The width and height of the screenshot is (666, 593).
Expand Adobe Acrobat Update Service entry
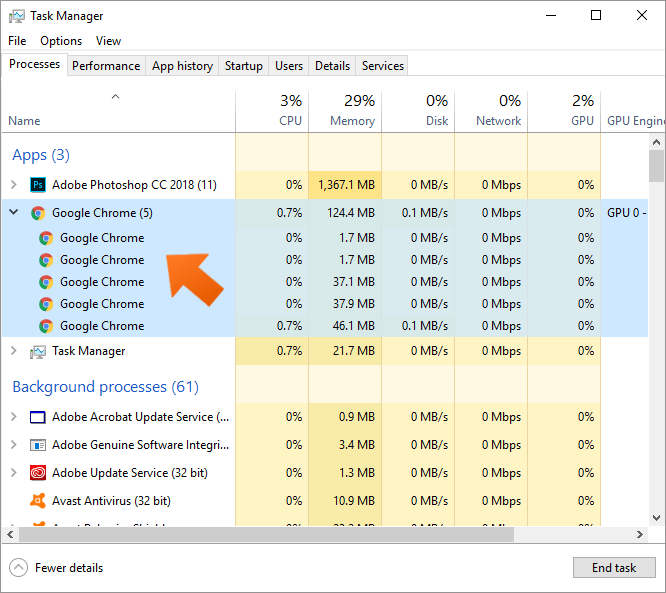coord(14,417)
